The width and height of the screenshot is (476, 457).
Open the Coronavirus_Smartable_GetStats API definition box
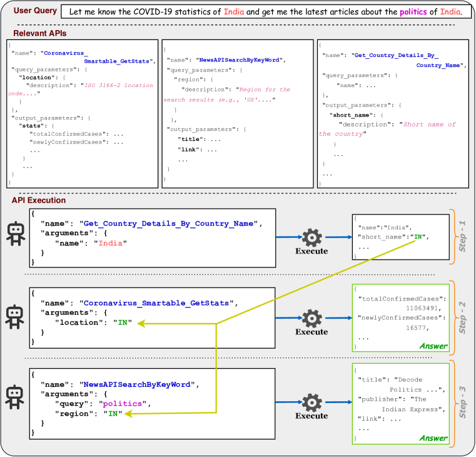pyautogui.click(x=82, y=113)
